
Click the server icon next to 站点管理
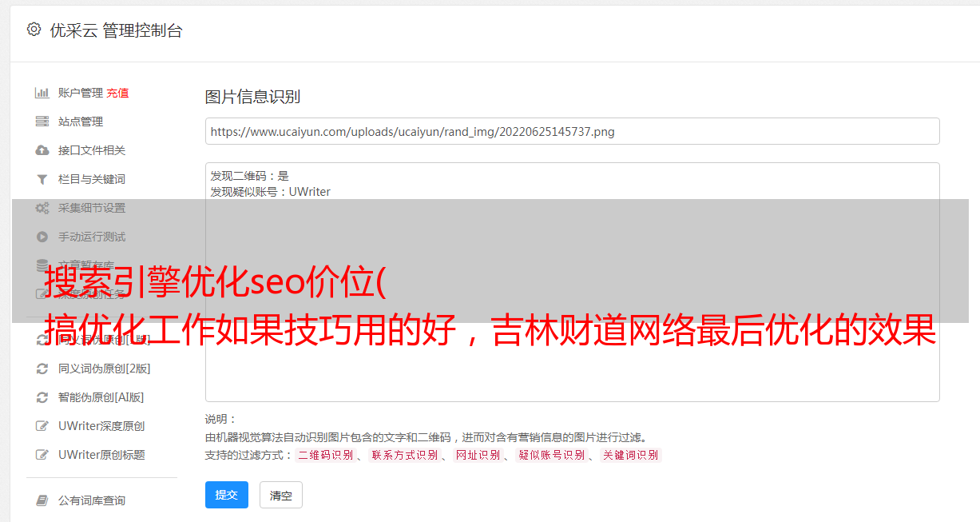tap(42, 122)
